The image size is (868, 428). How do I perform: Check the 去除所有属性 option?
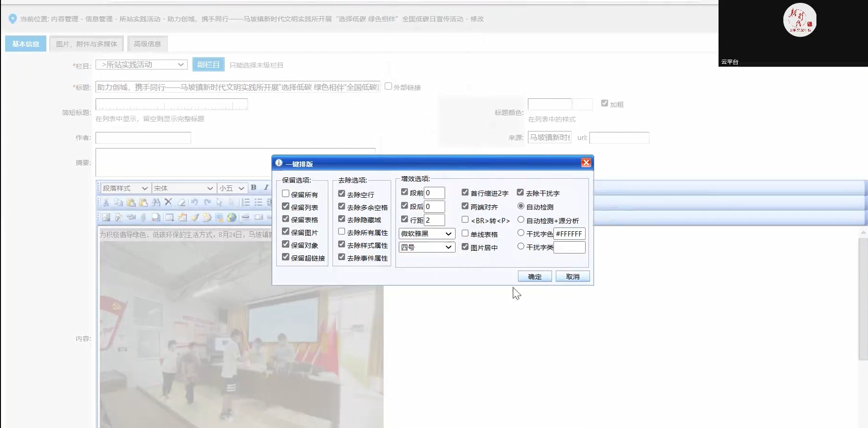(342, 232)
